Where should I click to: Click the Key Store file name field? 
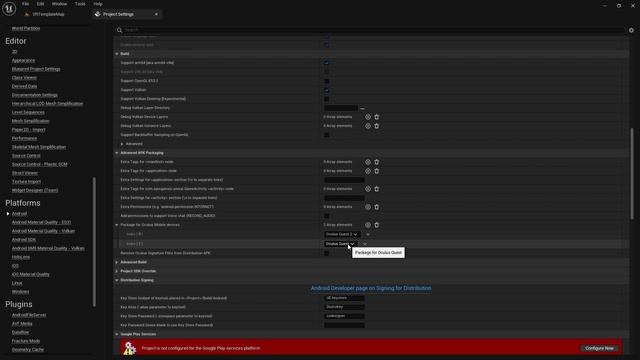pos(344,298)
